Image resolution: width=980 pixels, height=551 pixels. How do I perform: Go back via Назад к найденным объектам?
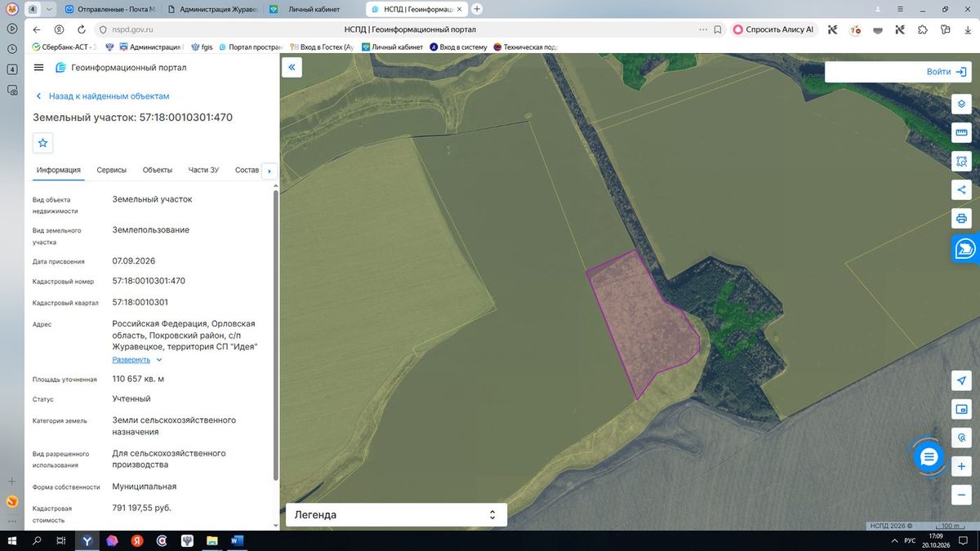[101, 96]
